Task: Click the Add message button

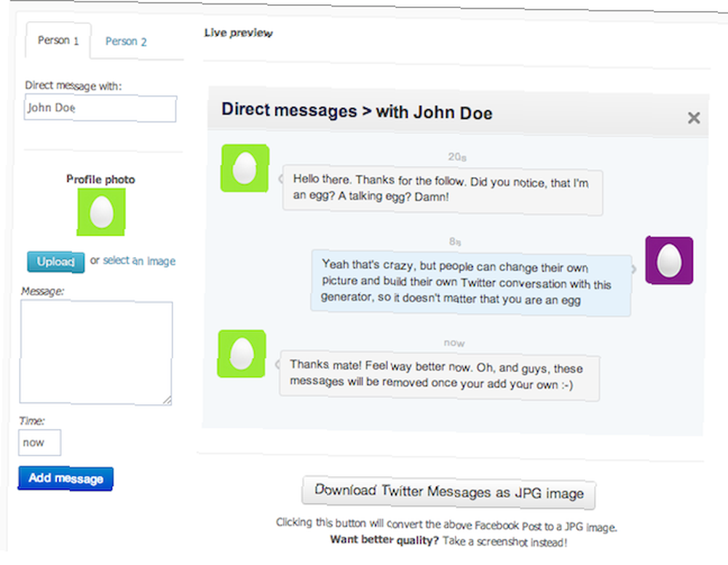Action: coord(66,478)
